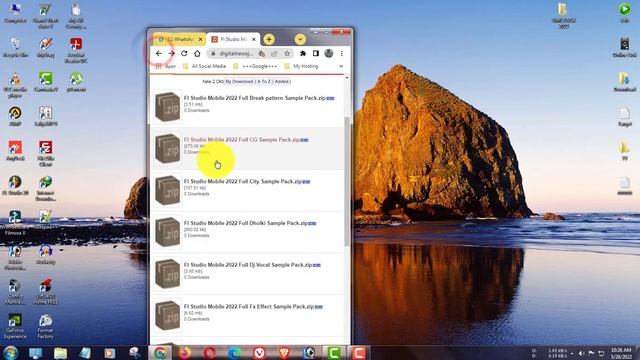Open the tab search dropdown arrow

coord(300,39)
